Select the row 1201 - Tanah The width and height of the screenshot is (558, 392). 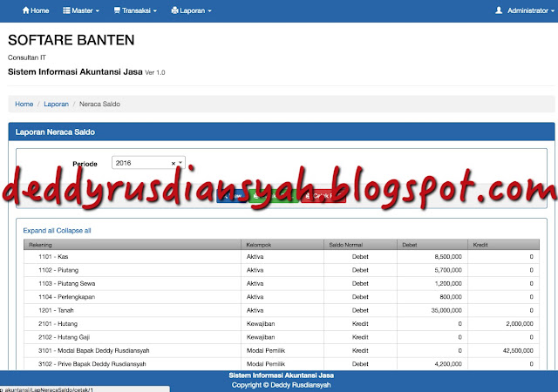(x=282, y=310)
